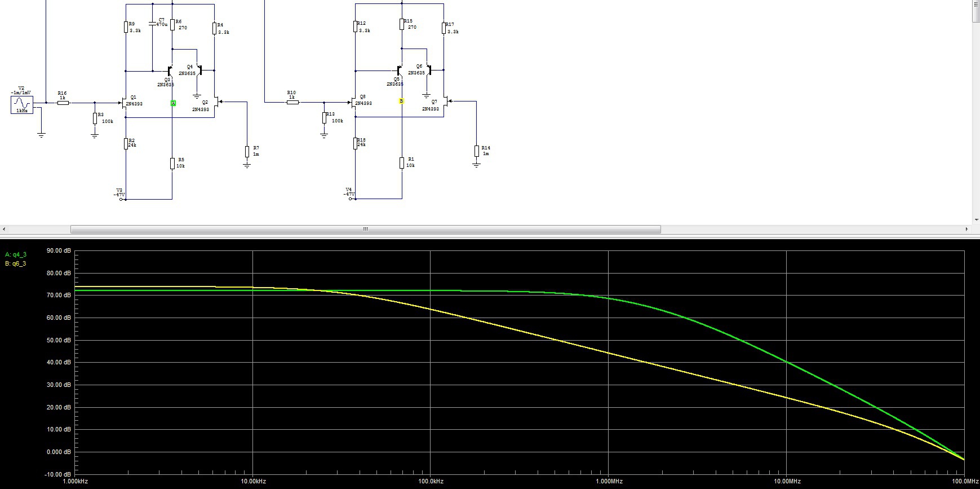Click the '1.000MHz' frequency label
Image resolution: width=980 pixels, height=489 pixels.
click(609, 481)
